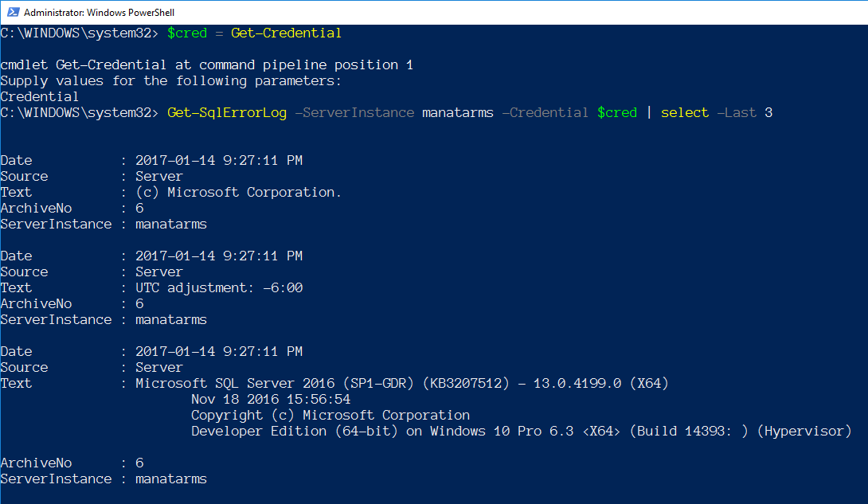Click the 'Nov 18 2016 15:56:54' build date
The image size is (868, 504).
271,400
